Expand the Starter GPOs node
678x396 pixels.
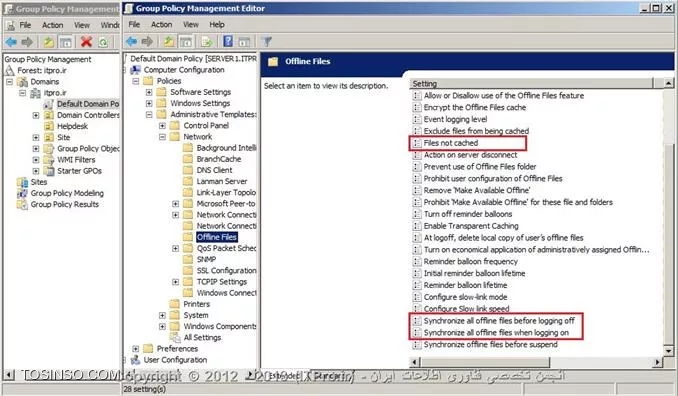(x=36, y=171)
